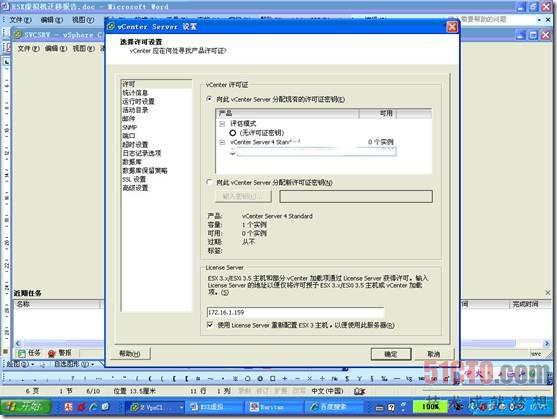Click the keyboard tray icon
The height and width of the screenshot is (419, 557).
379,408
